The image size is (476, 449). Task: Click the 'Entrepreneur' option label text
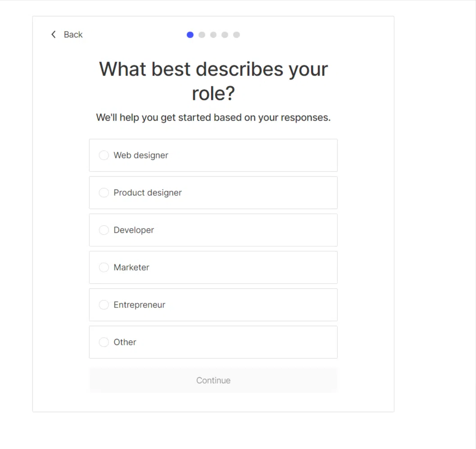coord(140,305)
